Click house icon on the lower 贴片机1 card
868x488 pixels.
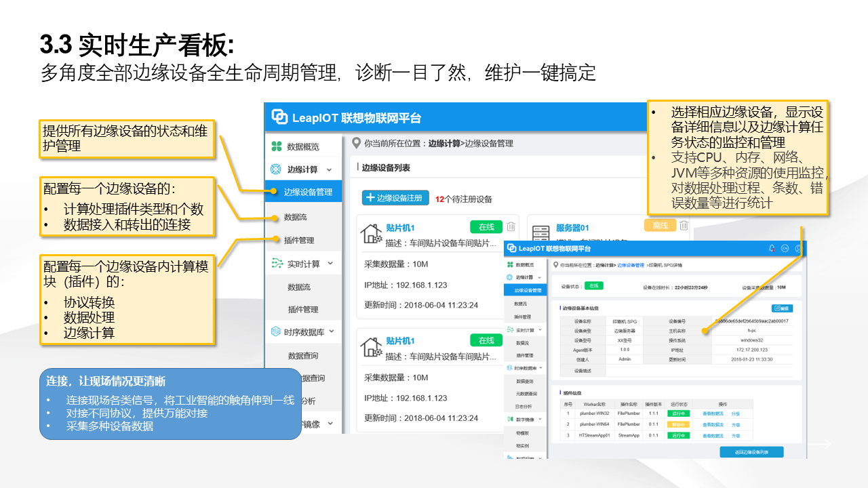[372, 347]
